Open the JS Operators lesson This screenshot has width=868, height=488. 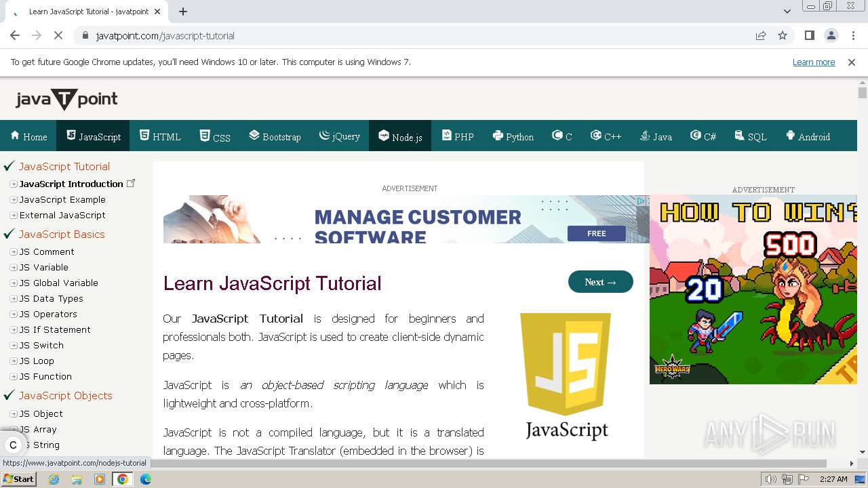(x=48, y=314)
